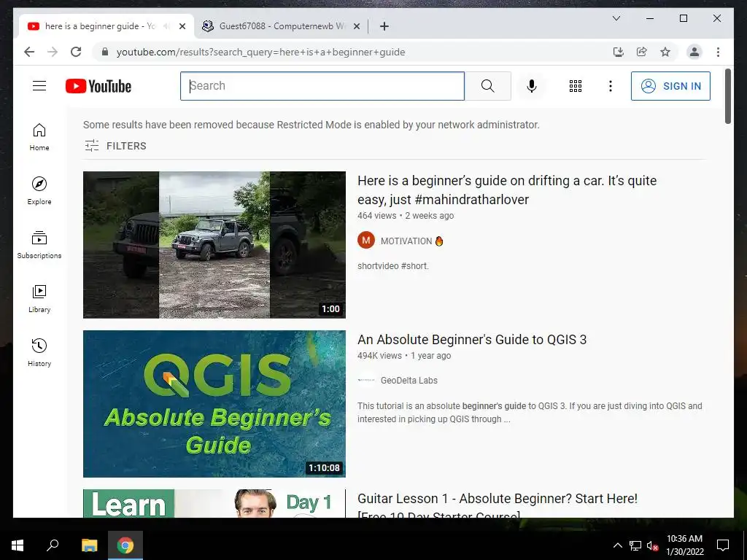Open the FILTERS options
This screenshot has width=747, height=560.
116,146
